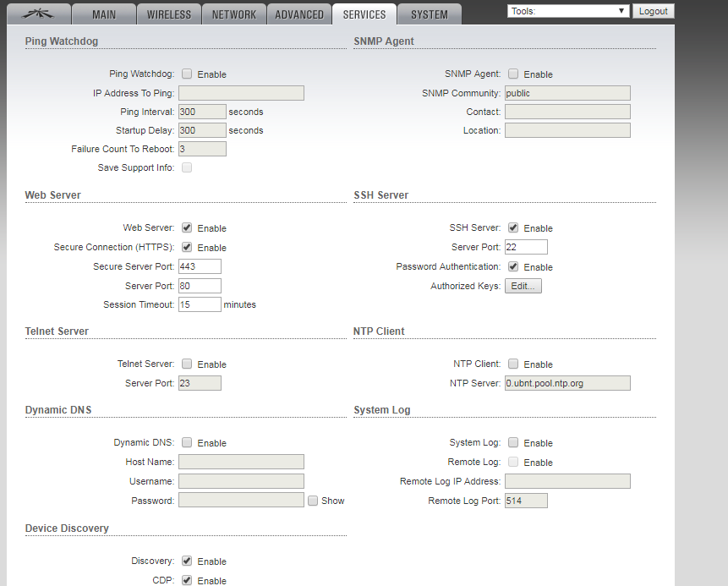The width and height of the screenshot is (728, 586).
Task: Click Edit button for Authorized Keys
Action: (523, 286)
